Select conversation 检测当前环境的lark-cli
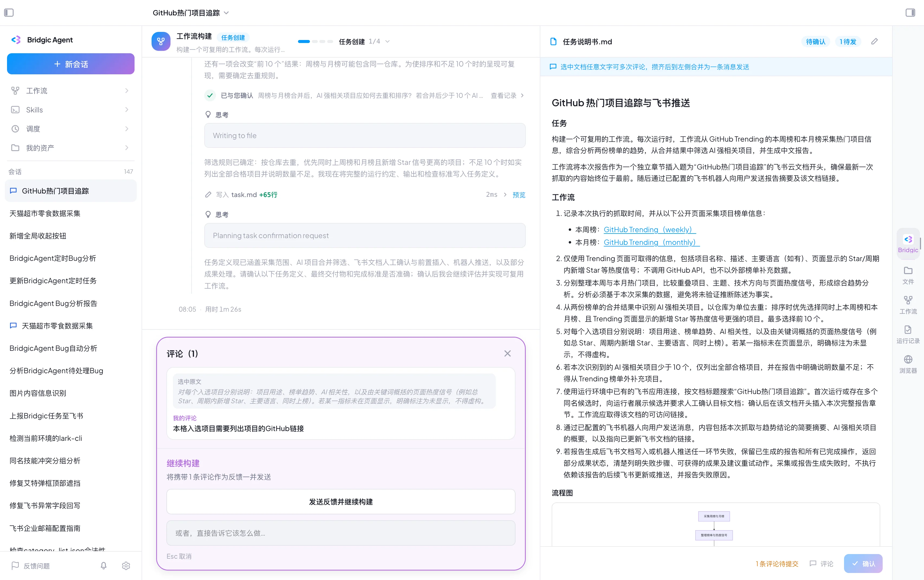The height and width of the screenshot is (580, 924). [x=71, y=438]
